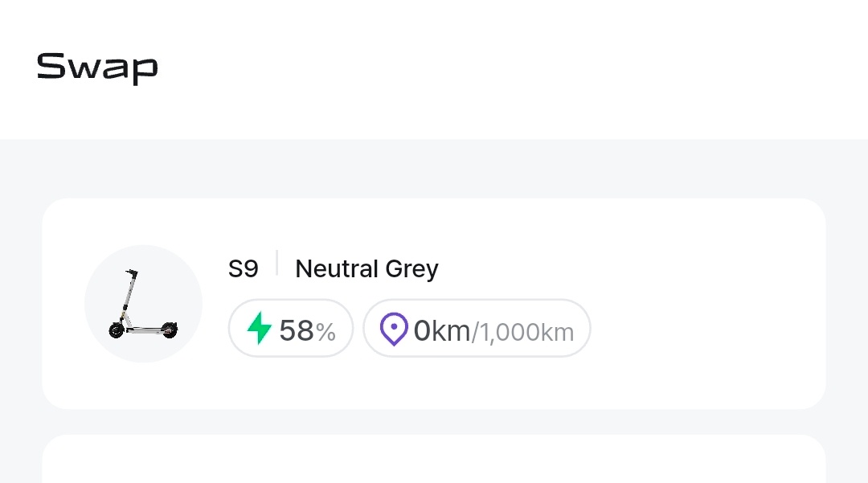The height and width of the screenshot is (483, 868).
Task: Click the 0km distance traveled value
Action: click(x=441, y=330)
